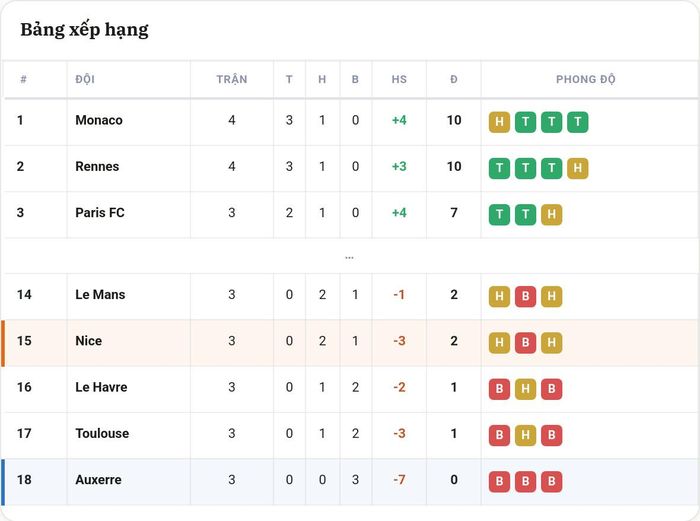Click the Bảng xếp hạng heading
The width and height of the screenshot is (700, 521).
[84, 30]
